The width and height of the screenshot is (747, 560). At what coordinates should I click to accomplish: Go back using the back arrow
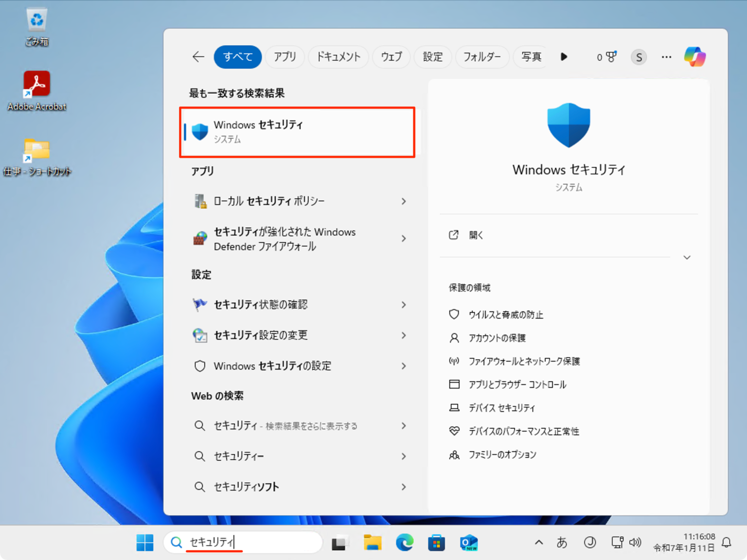click(x=198, y=57)
